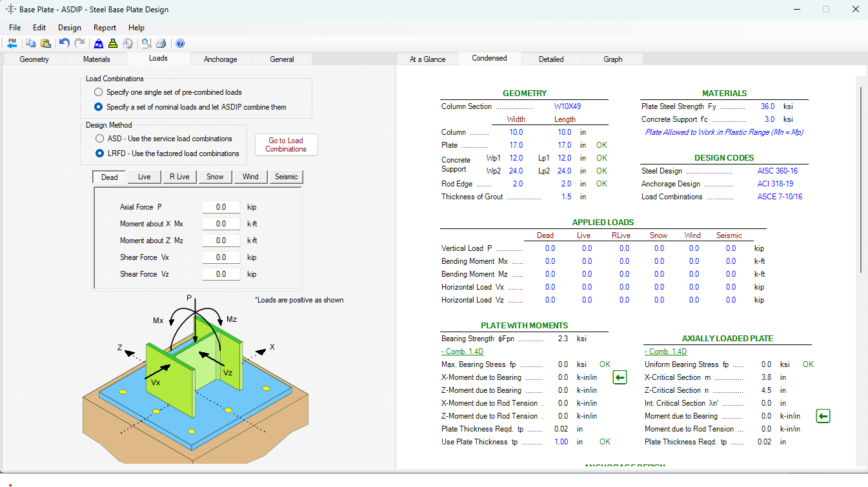Click the green arrow beside Axially Loaded Plate
Screen dimensions: 868x487
click(823, 416)
